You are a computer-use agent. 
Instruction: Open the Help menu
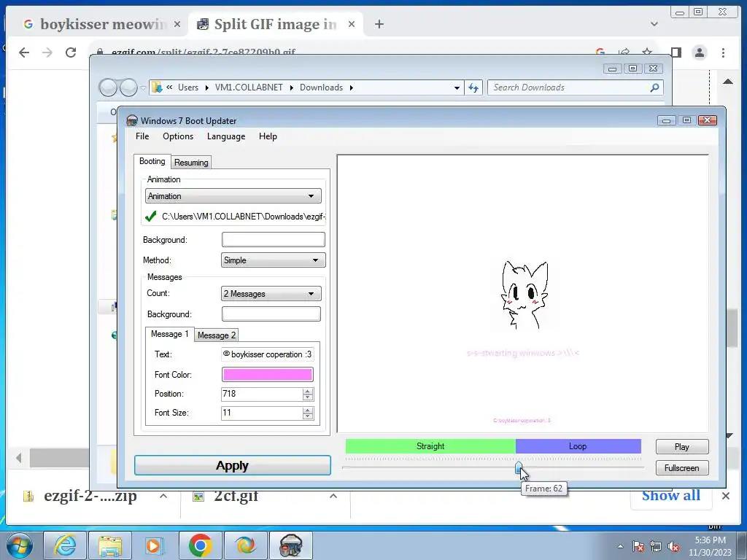pos(268,136)
